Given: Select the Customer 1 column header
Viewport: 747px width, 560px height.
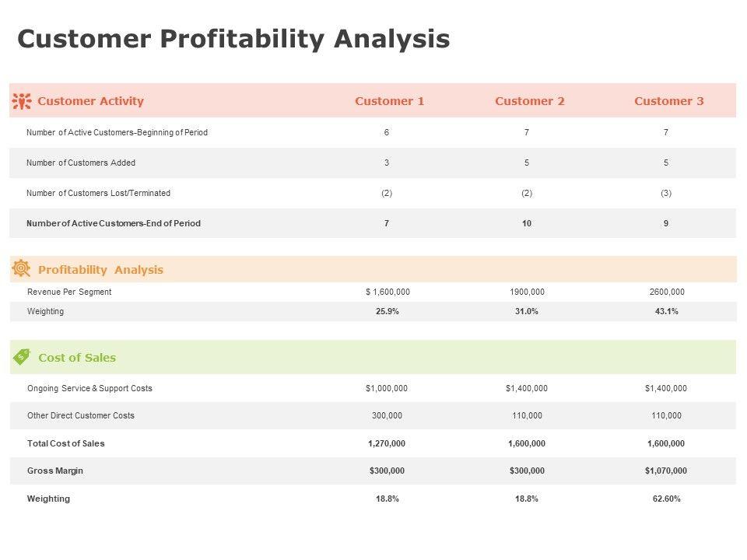Looking at the screenshot, I should pyautogui.click(x=389, y=101).
